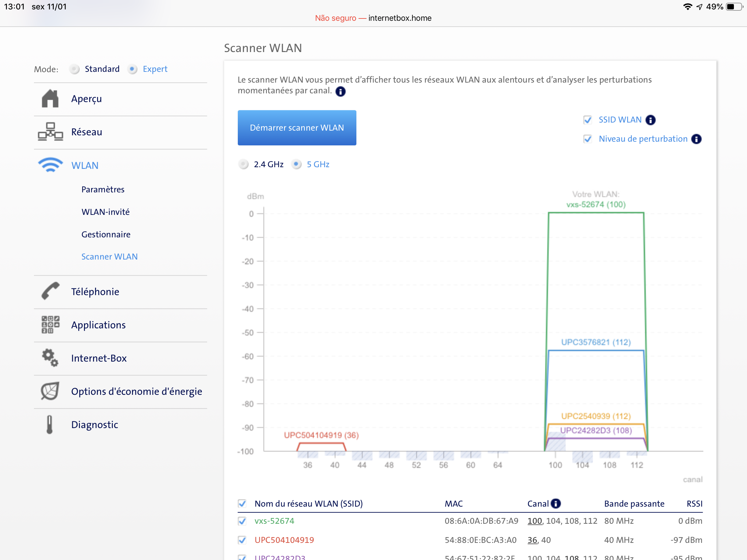Open Réseau via its network icon
This screenshot has width=747, height=560.
point(50,132)
